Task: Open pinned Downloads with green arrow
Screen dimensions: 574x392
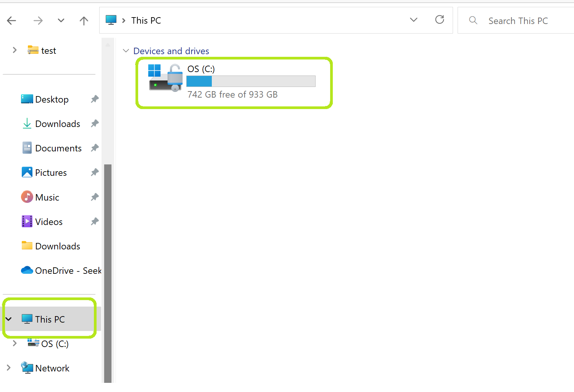Action: (58, 124)
